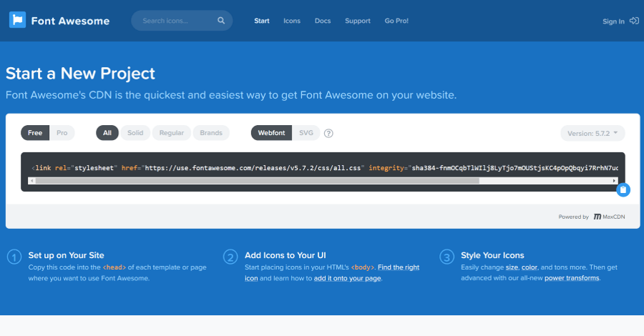Click the orange <head> code text
Viewport: 644px width, 336px height.
[114, 267]
